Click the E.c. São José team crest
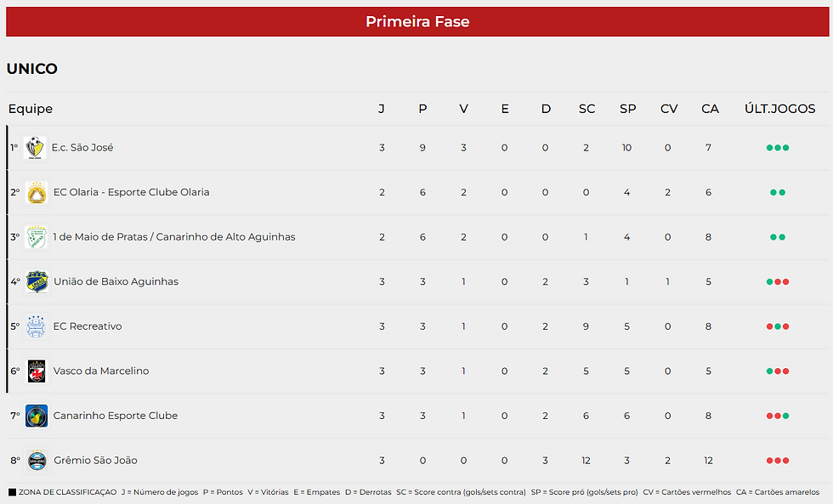Image resolution: width=833 pixels, height=504 pixels. [35, 148]
